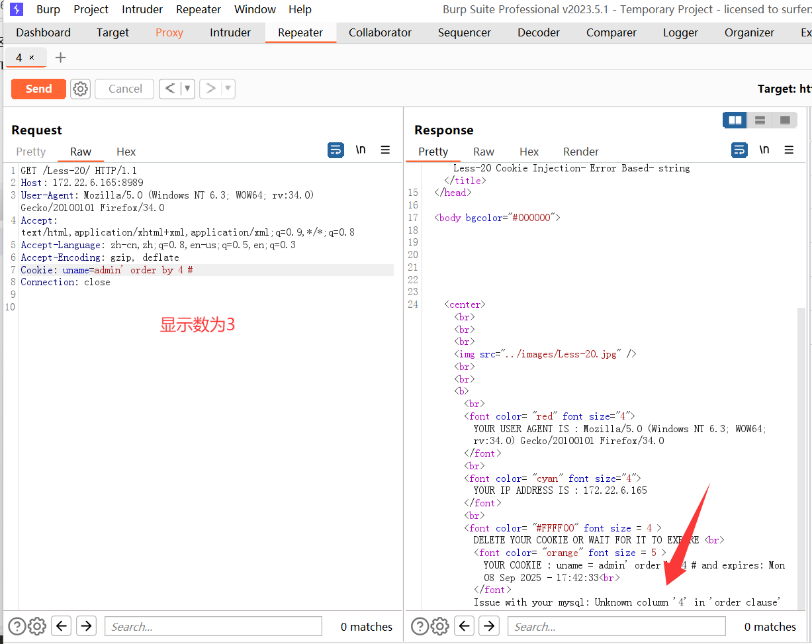
Task: Switch to the Logger tab
Action: tap(680, 32)
